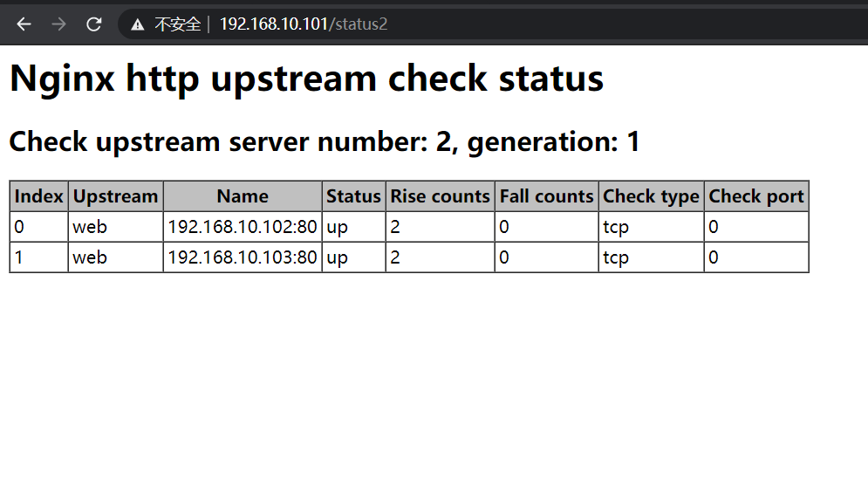Click the Check type column header
Viewport: 868px width, 480px height.
point(651,196)
